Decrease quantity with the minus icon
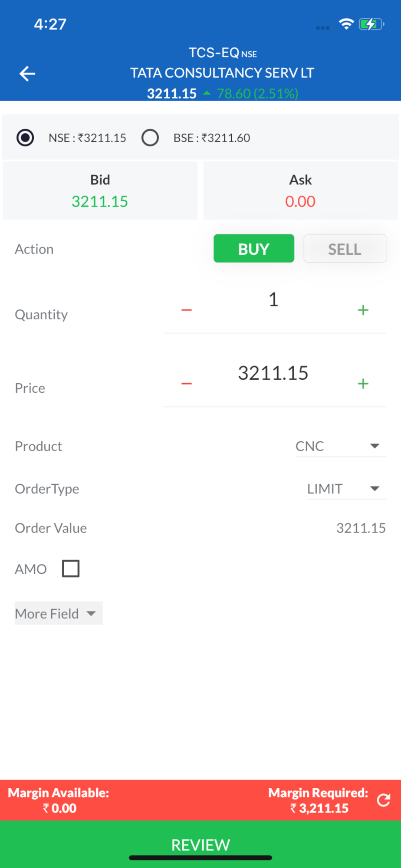 coord(187,310)
